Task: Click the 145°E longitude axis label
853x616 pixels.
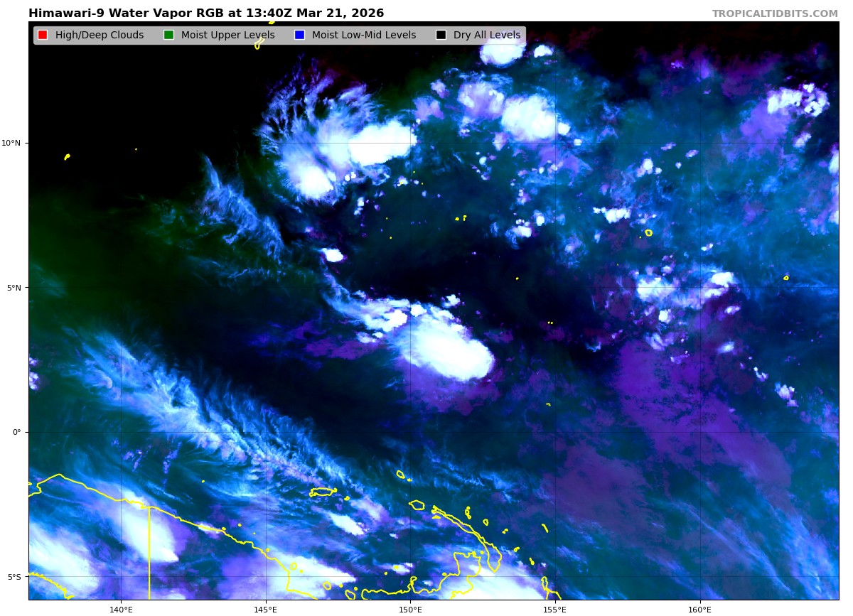Action: [x=266, y=609]
